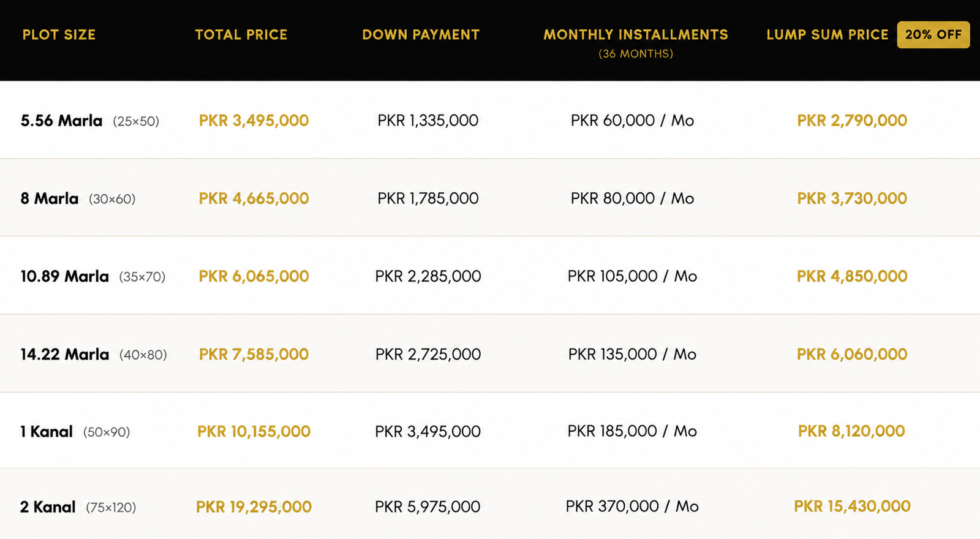Select the Total Price column header
This screenshot has width=980, height=539.
(241, 35)
